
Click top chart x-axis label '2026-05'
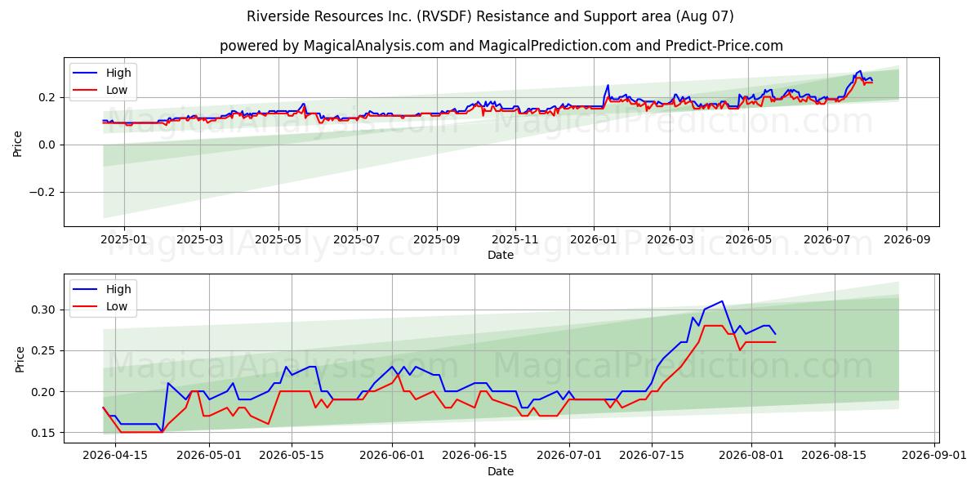point(748,239)
